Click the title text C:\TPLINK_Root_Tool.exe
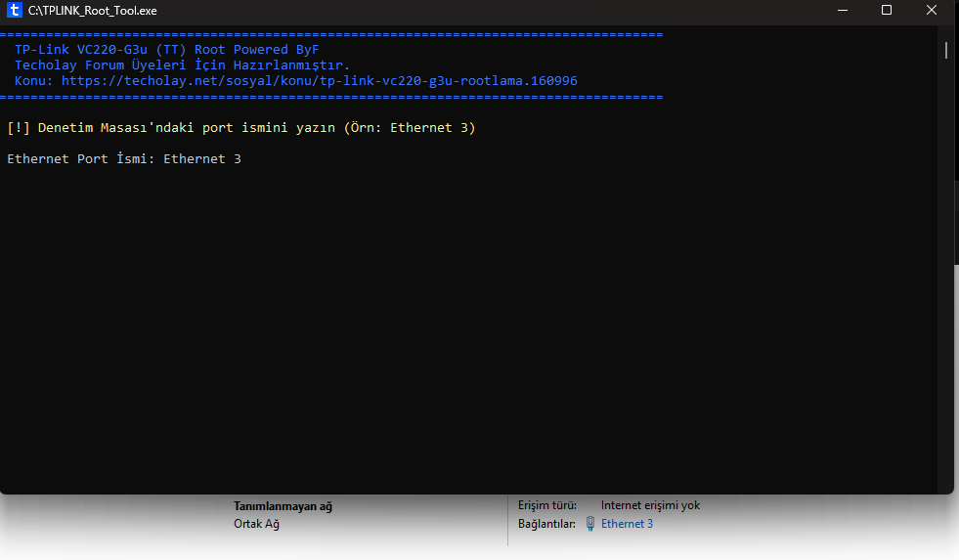Screen dimensions: 959x560 [92, 11]
